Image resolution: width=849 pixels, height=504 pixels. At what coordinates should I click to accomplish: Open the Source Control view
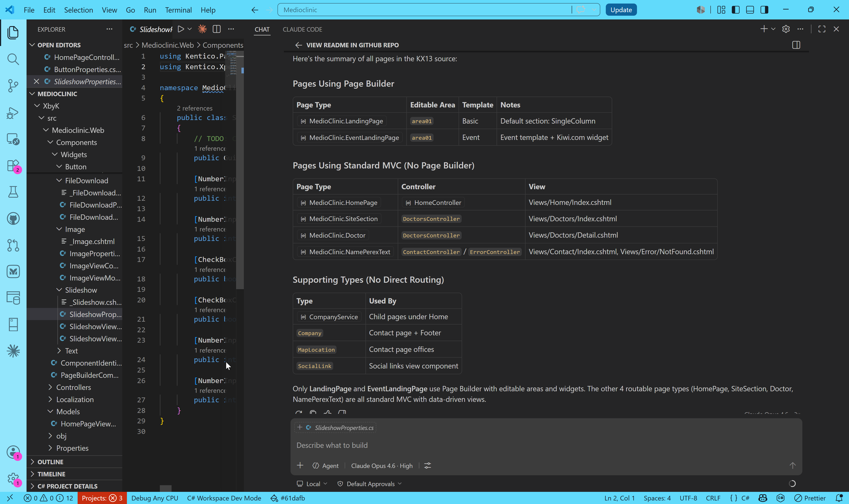pyautogui.click(x=13, y=86)
